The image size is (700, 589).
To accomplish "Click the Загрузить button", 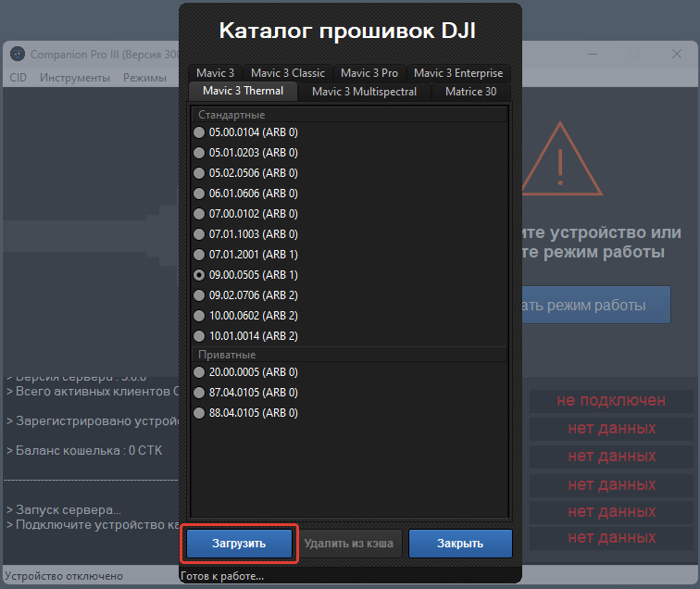I will [x=239, y=544].
